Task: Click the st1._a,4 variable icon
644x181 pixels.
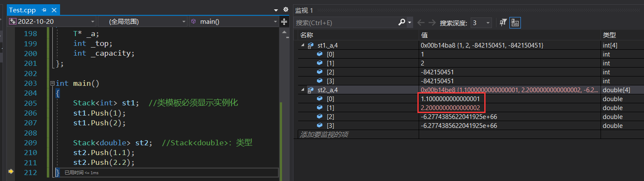Action: (x=310, y=45)
